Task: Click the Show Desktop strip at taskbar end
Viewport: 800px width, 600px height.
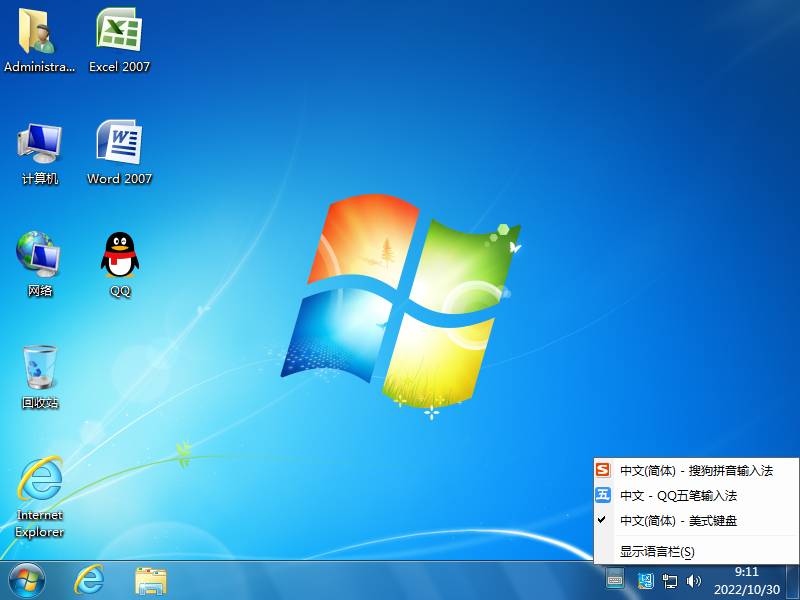Action: point(792,580)
